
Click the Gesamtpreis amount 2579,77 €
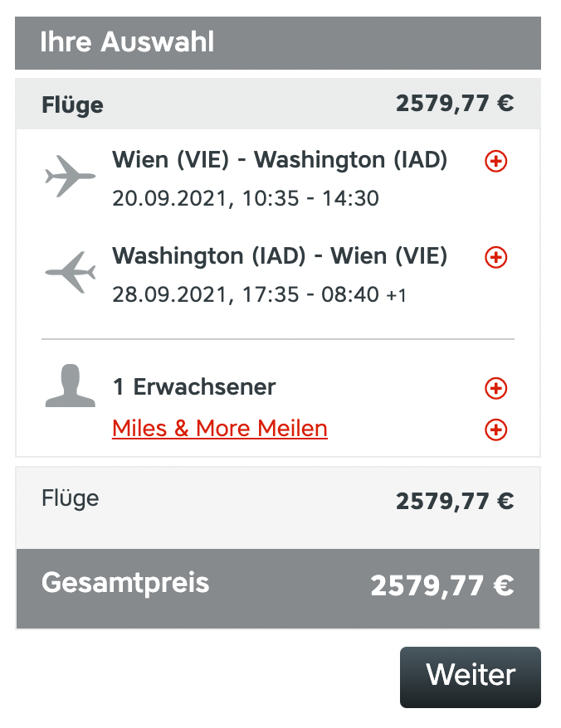[442, 586]
